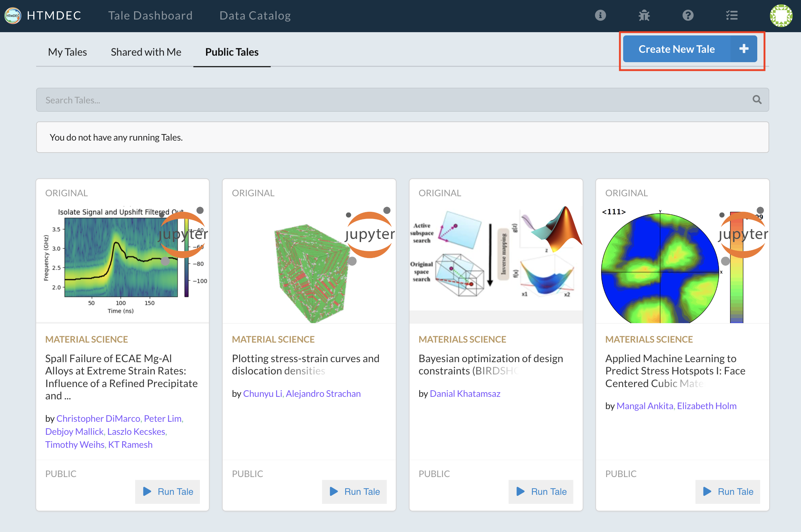Click the info icon in the navbar
801x532 pixels.
[600, 15]
